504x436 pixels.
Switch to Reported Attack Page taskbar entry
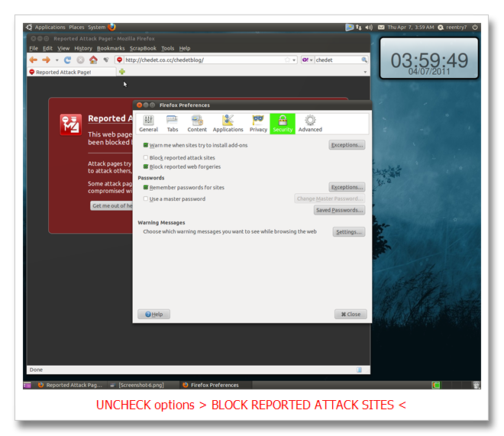coord(71,385)
